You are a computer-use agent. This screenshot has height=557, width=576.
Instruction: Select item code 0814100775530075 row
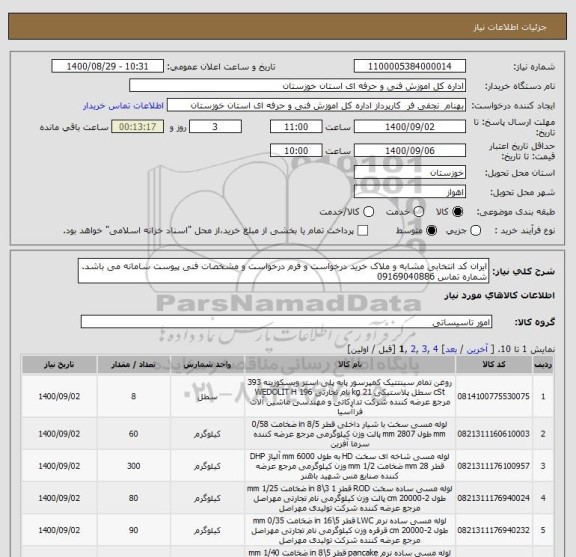click(287, 396)
